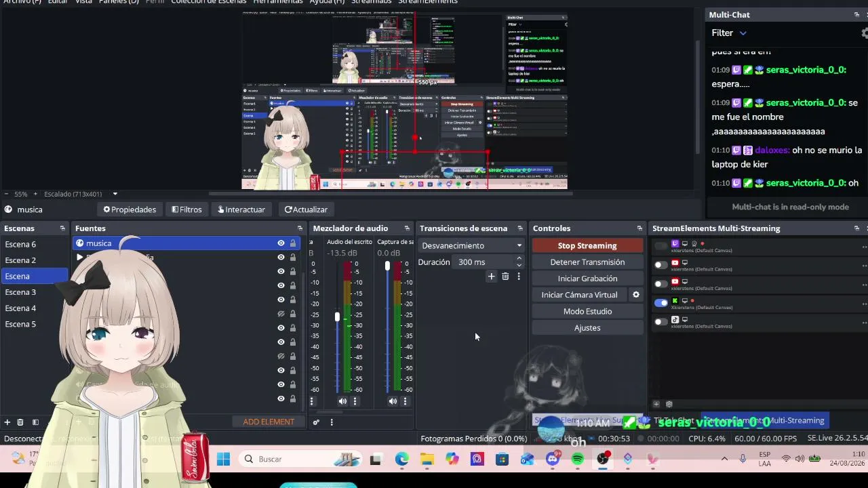Image resolution: width=868 pixels, height=488 pixels.
Task: Open advanced audio properties gear in mixer
Action: click(x=316, y=422)
